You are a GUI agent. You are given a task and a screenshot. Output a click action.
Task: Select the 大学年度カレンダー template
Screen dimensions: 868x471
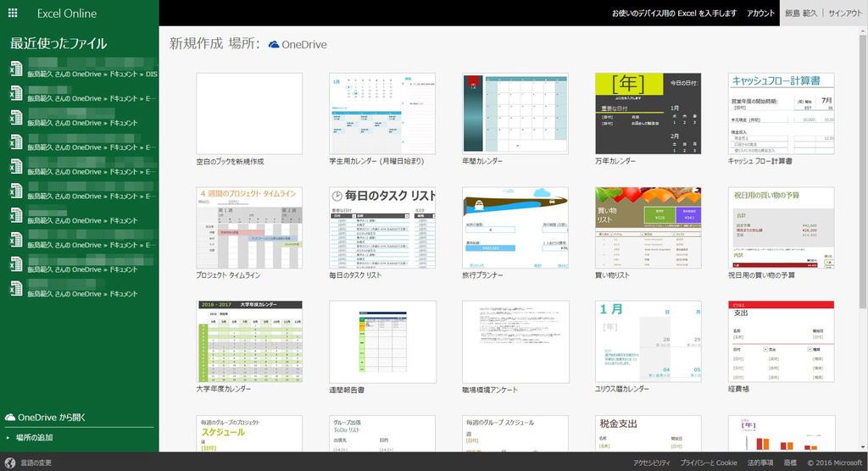249,341
